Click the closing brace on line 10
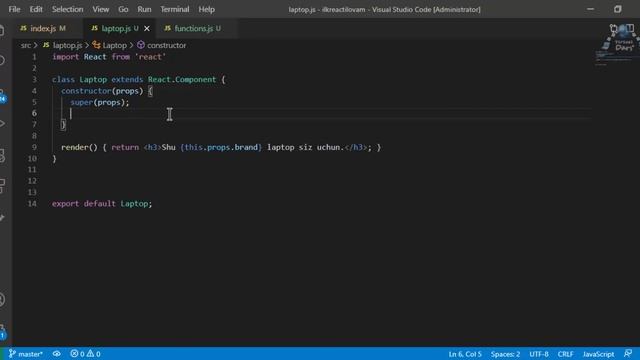This screenshot has height=360, width=640. tap(54, 158)
